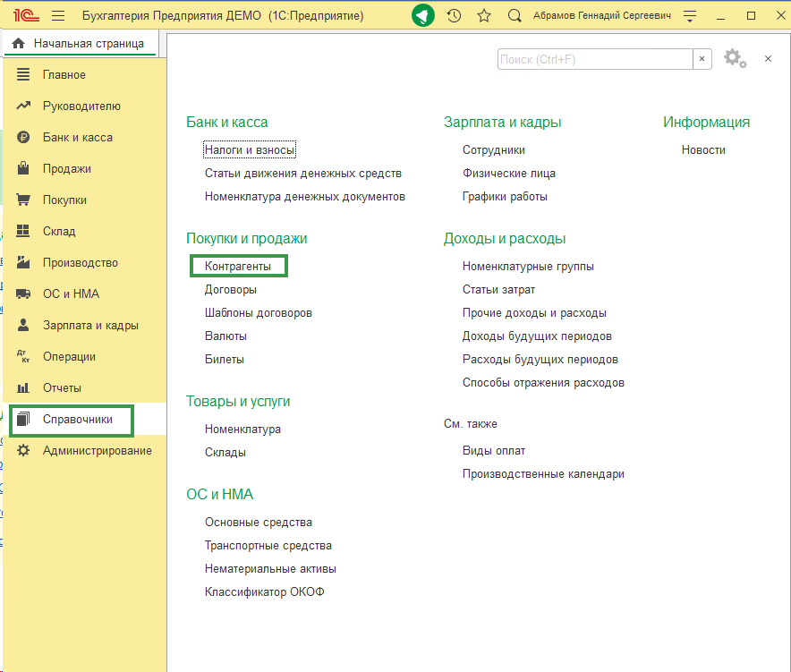The width and height of the screenshot is (791, 672).
Task: Open Новости under Информация
Action: click(x=703, y=149)
